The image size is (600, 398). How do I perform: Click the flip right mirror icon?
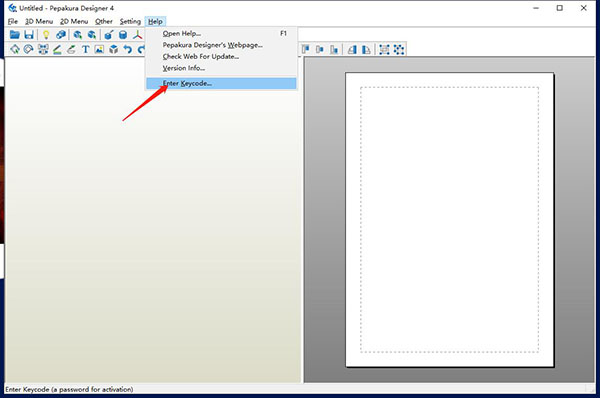366,49
